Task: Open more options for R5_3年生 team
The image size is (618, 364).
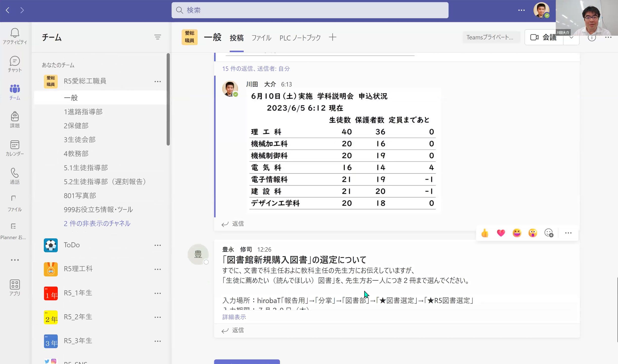Action: point(157,341)
